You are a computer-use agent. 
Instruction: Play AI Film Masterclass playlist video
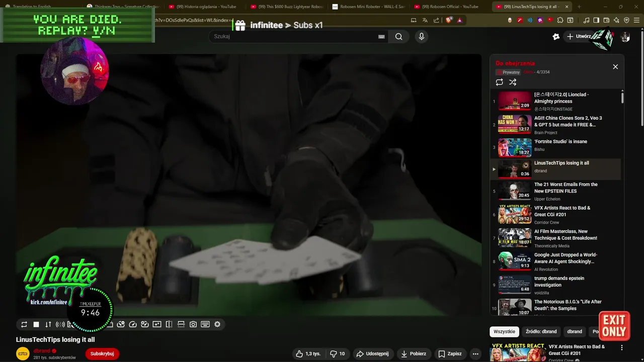coord(555,238)
